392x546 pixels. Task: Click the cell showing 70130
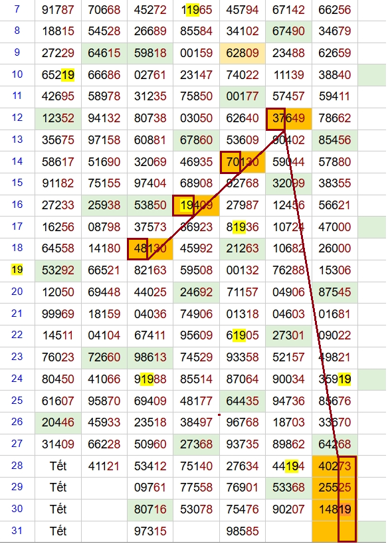tap(243, 162)
